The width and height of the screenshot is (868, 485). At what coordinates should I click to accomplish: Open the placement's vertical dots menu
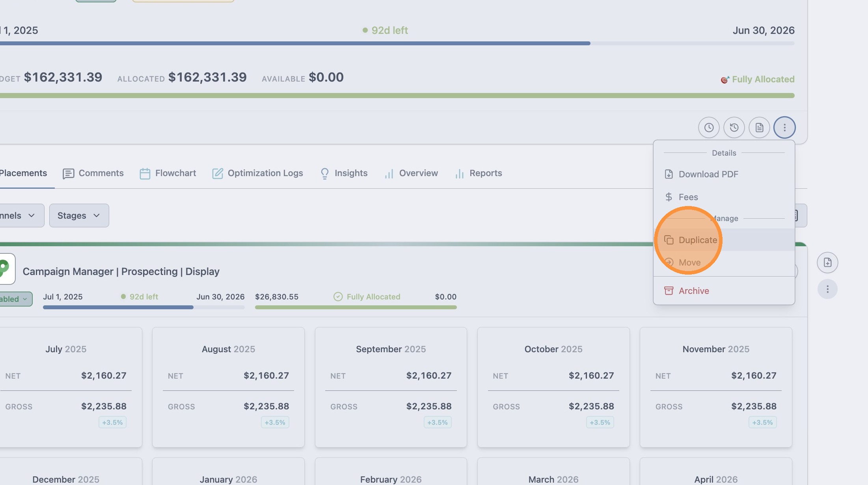tap(827, 289)
